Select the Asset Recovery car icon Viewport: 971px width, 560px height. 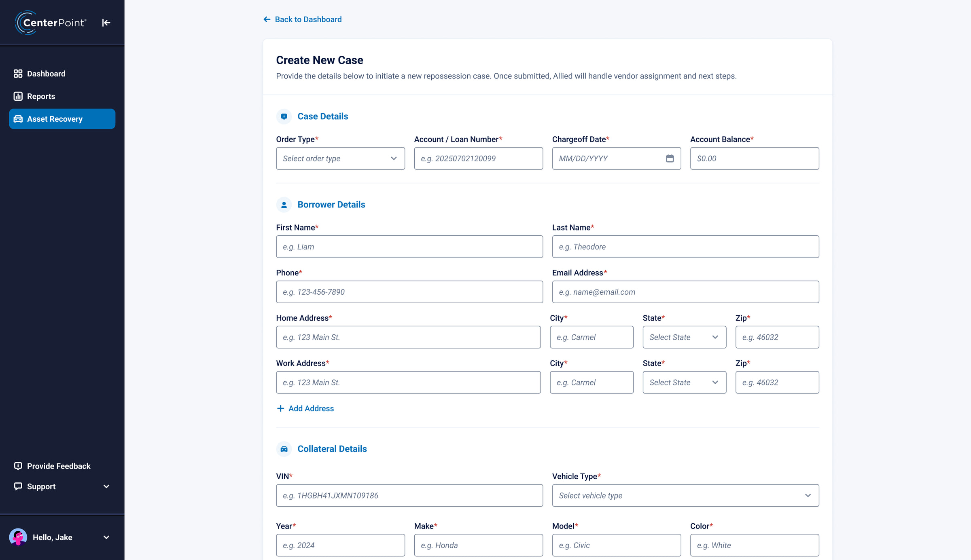pyautogui.click(x=18, y=119)
